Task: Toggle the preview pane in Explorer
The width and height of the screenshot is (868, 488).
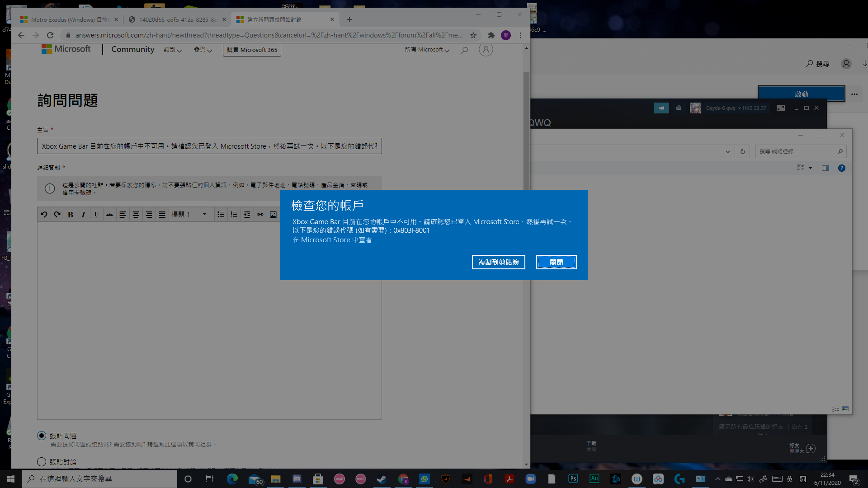Action: point(825,168)
